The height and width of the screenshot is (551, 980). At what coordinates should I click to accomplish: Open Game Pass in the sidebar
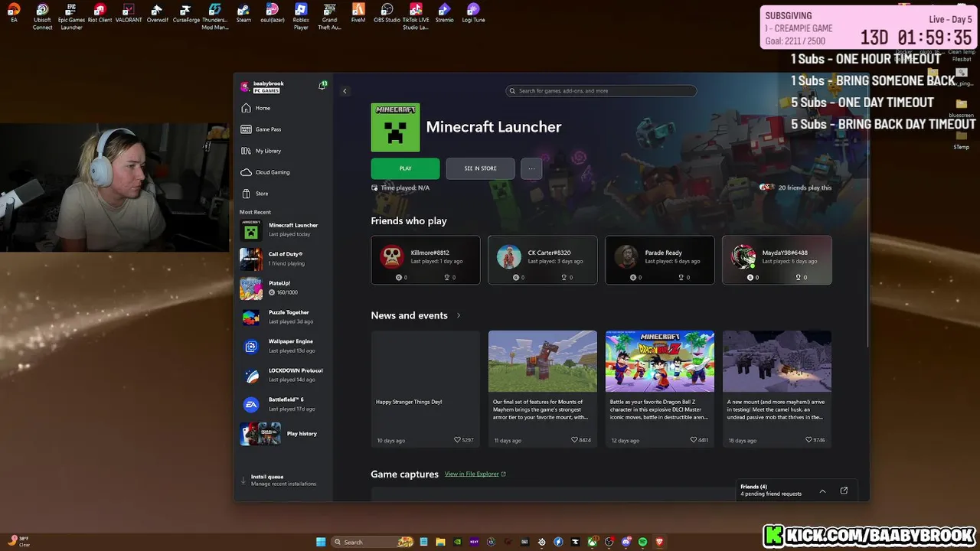(284, 129)
